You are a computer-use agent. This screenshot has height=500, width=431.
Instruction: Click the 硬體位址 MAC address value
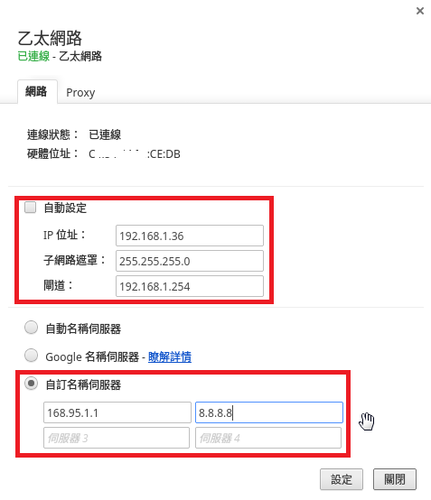134,154
